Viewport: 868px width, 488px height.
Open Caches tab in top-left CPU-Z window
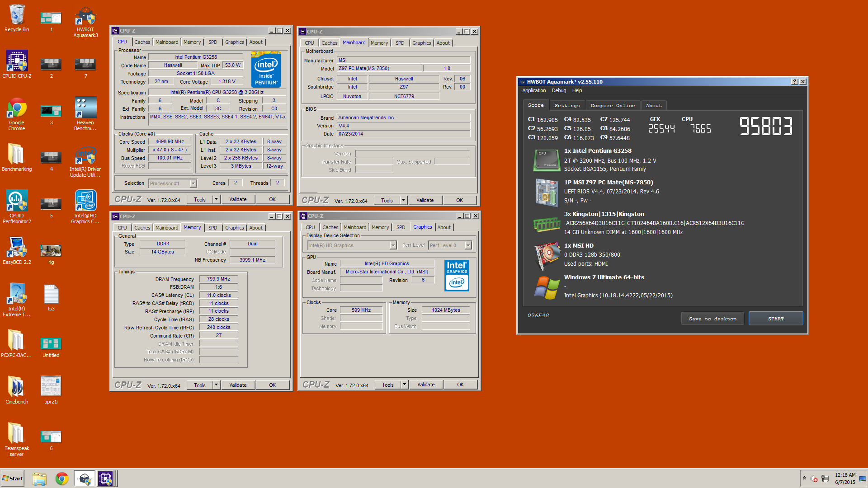pyautogui.click(x=142, y=42)
